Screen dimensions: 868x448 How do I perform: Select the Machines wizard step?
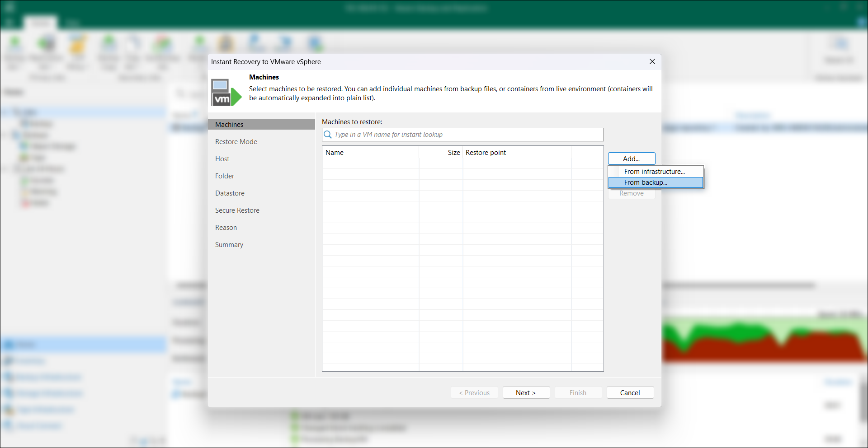tap(261, 125)
